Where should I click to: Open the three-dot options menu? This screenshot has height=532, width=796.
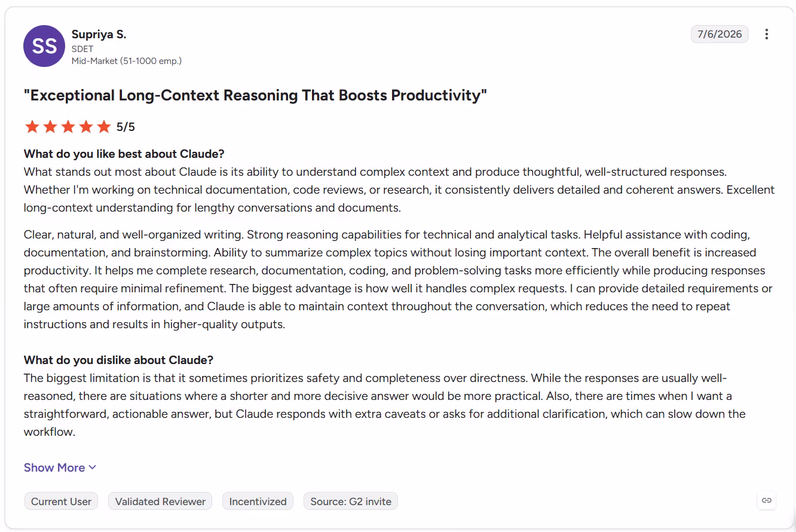tap(767, 34)
